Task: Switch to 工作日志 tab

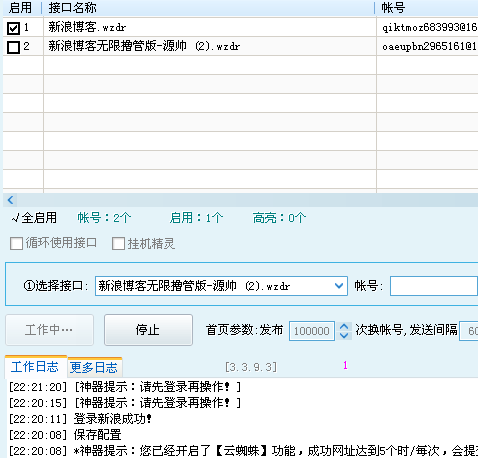Action: [x=35, y=367]
